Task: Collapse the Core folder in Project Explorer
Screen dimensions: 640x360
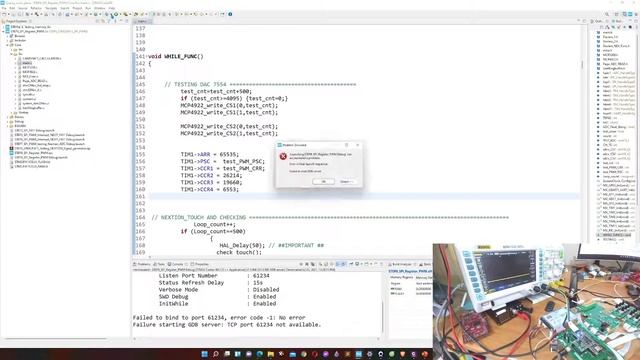Action: coord(7,45)
